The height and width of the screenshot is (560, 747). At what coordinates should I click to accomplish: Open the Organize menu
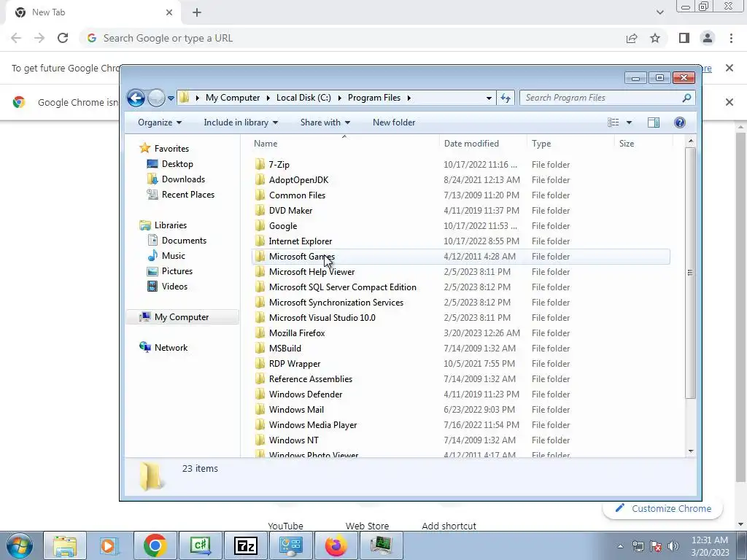point(160,122)
